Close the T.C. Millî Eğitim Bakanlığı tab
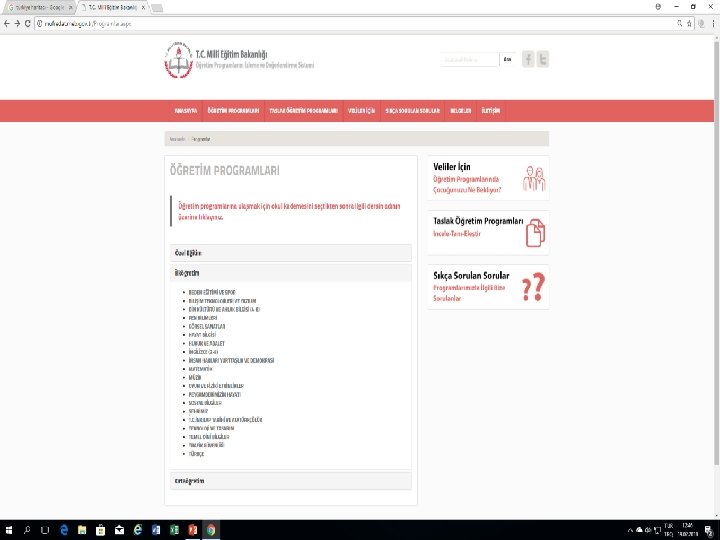Viewport: 720px width, 540px height. [x=143, y=8]
